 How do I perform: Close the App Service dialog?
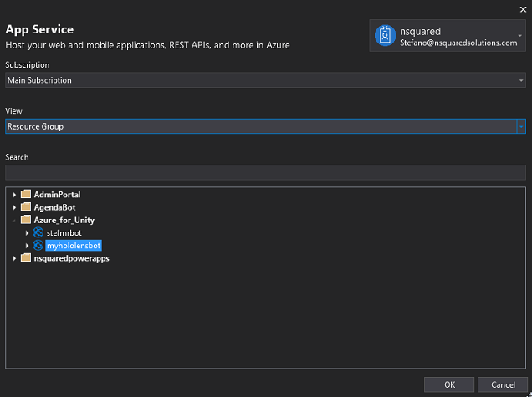(x=523, y=9)
